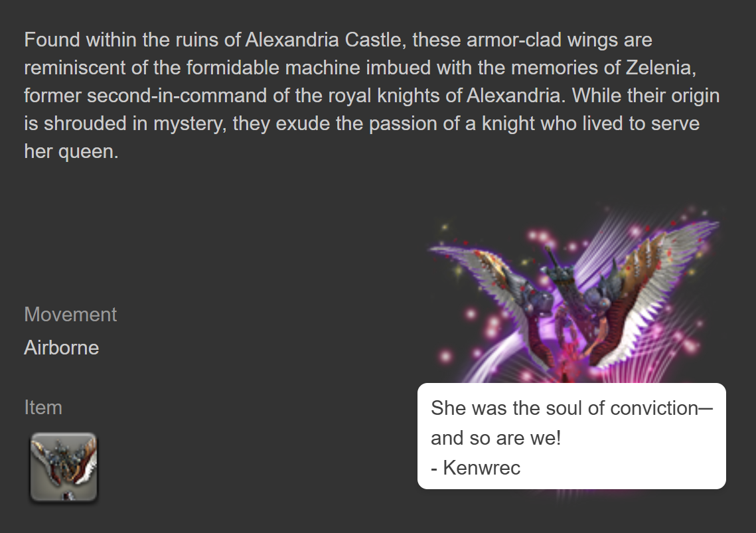This screenshot has width=756, height=533.
Task: Click the "Kenwrec" attribution name
Action: coord(482,467)
